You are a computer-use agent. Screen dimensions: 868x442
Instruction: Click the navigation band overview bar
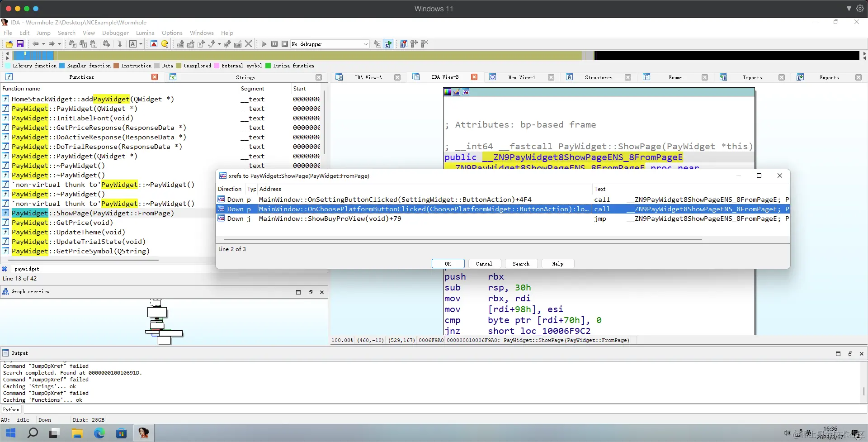436,56
